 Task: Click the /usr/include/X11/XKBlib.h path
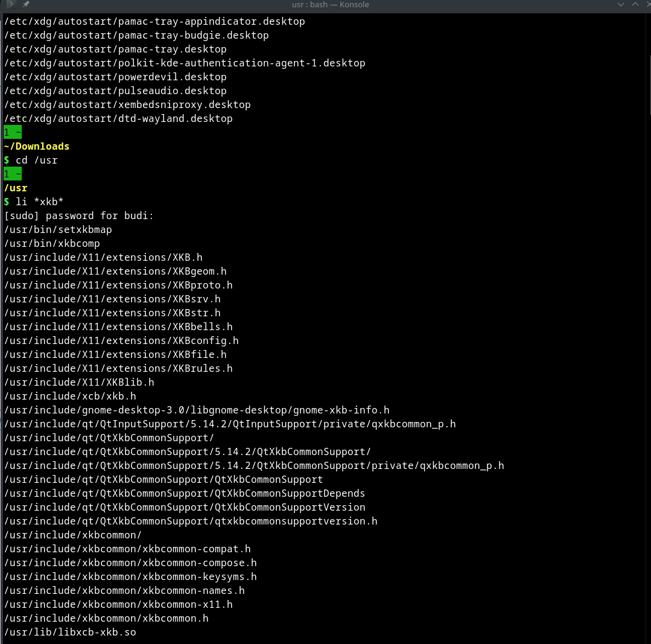(x=79, y=382)
